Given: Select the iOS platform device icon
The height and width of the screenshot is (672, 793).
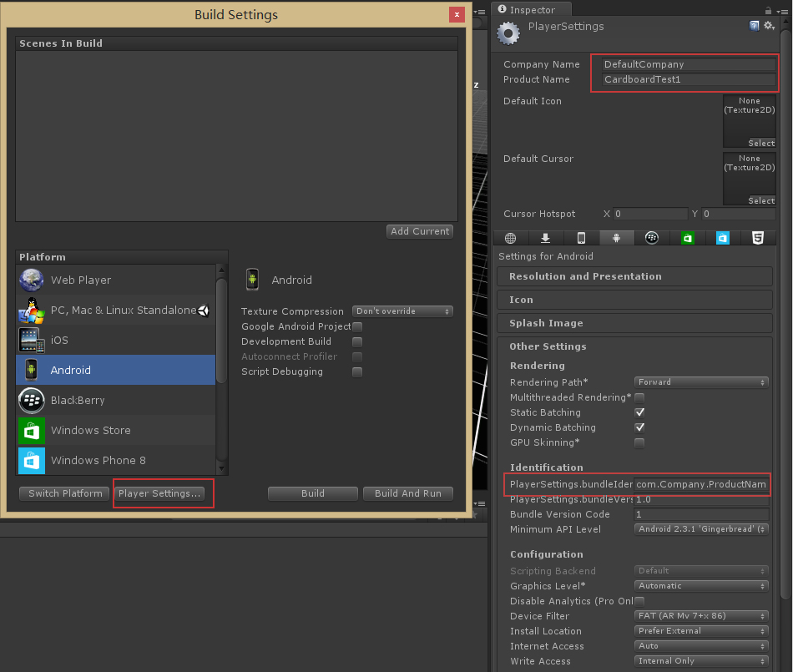Looking at the screenshot, I should pos(32,340).
